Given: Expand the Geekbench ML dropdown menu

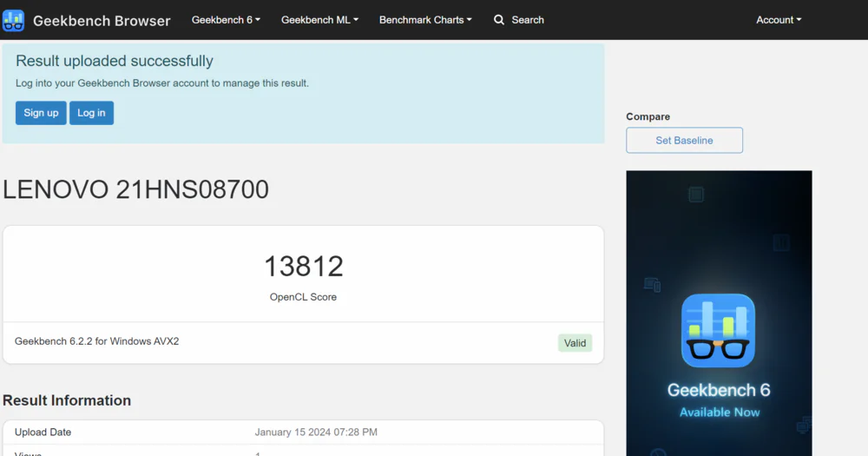Looking at the screenshot, I should 319,20.
